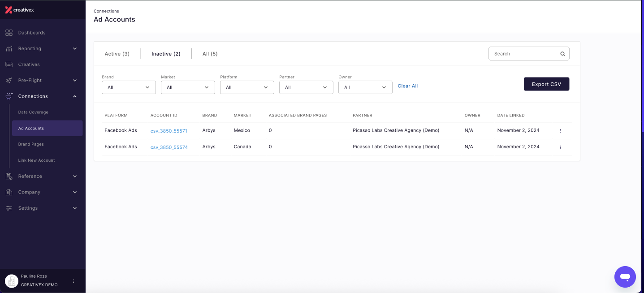644x293 pixels.
Task: Click the Dashboards grid icon
Action: (x=9, y=33)
